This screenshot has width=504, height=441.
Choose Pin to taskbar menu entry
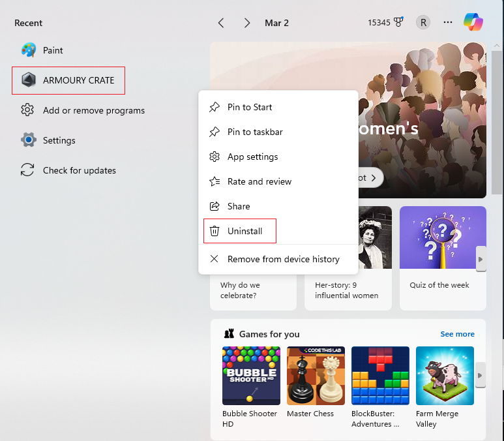coord(255,132)
